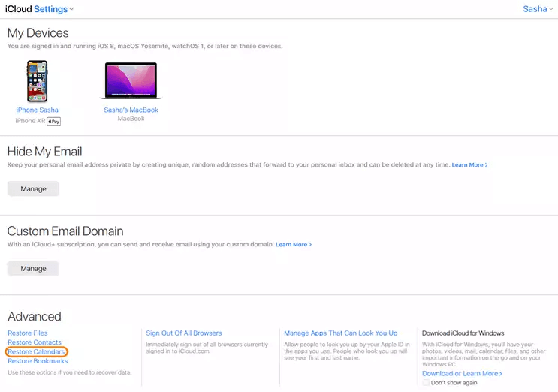Viewport: 558px width, 392px height.
Task: Click the Sasha's MacBook laptop image
Action: 131,81
